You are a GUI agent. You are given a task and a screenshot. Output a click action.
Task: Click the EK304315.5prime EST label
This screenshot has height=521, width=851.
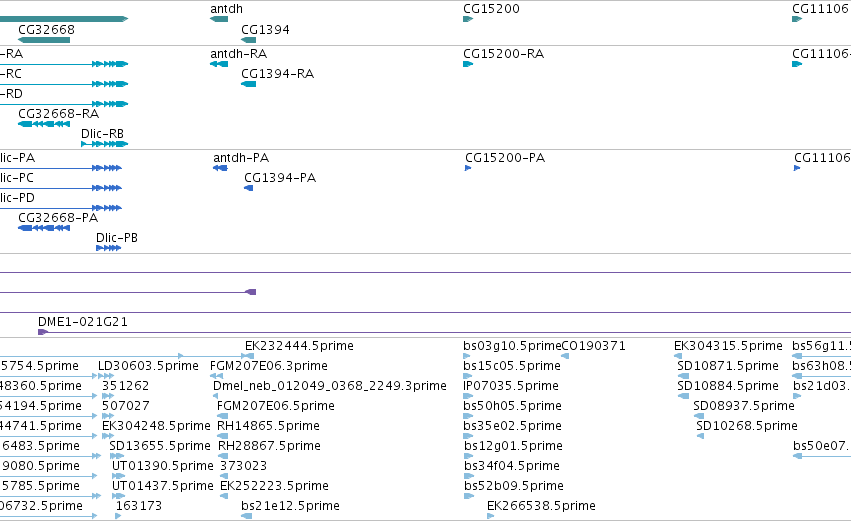coord(728,346)
